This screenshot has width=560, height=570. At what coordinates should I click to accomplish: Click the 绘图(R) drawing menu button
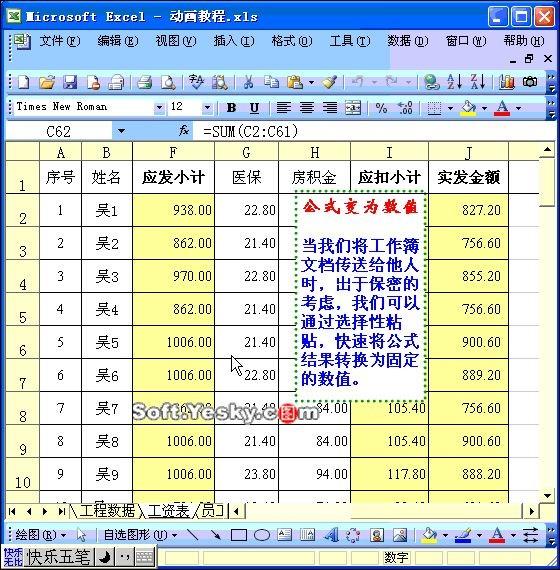click(x=40, y=535)
